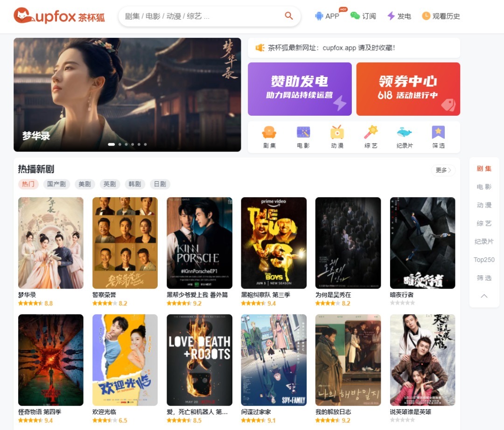Click the 8.8 rating under 梦华录
504x430 pixels.
pos(49,303)
